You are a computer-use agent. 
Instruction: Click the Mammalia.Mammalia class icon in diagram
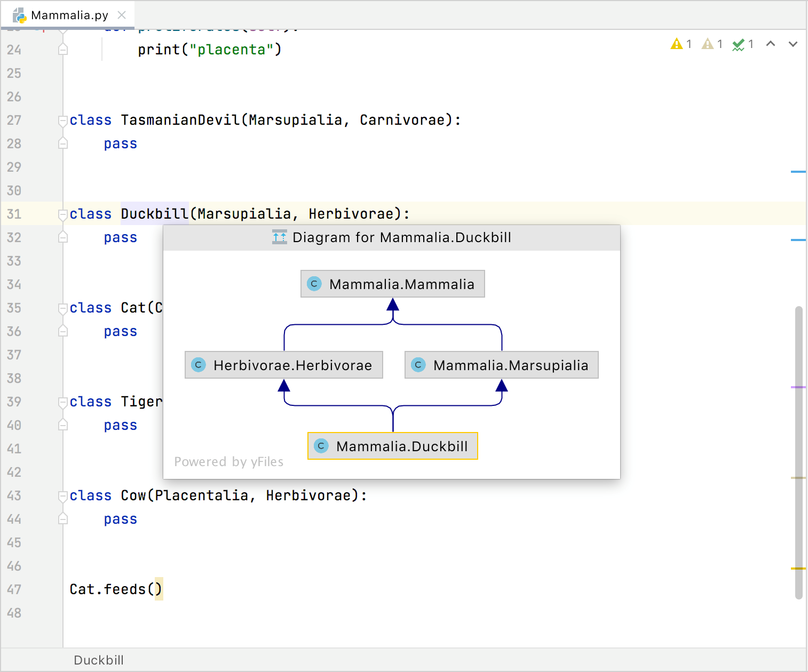(314, 284)
